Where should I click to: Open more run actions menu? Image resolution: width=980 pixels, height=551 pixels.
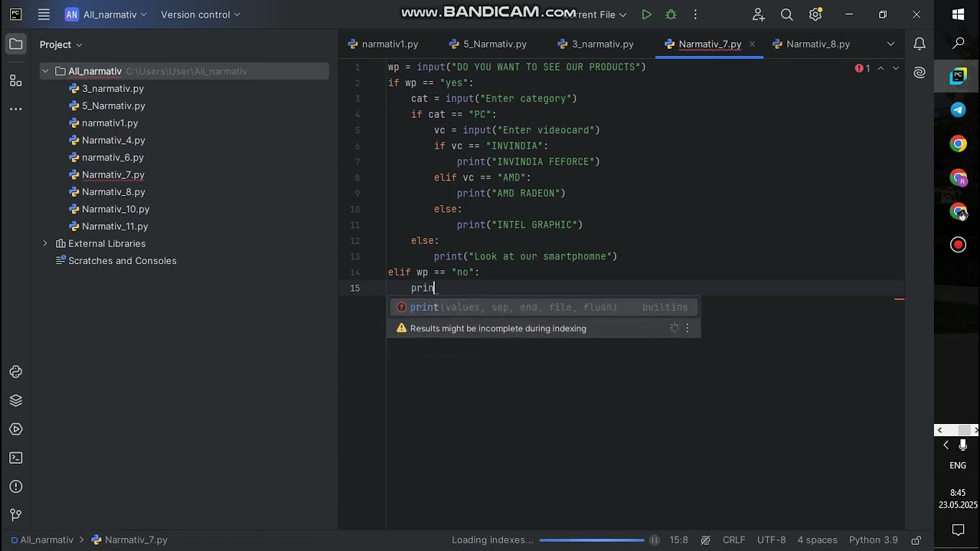pyautogui.click(x=695, y=15)
